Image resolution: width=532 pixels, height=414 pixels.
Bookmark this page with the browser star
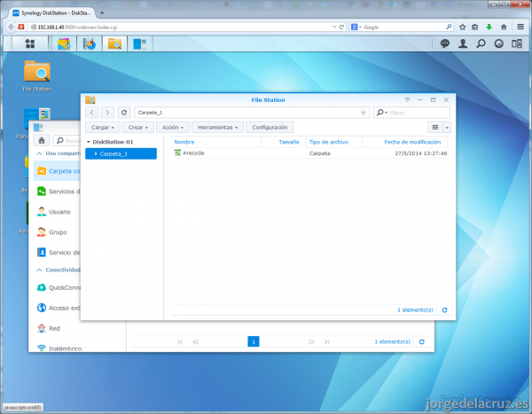(x=462, y=27)
